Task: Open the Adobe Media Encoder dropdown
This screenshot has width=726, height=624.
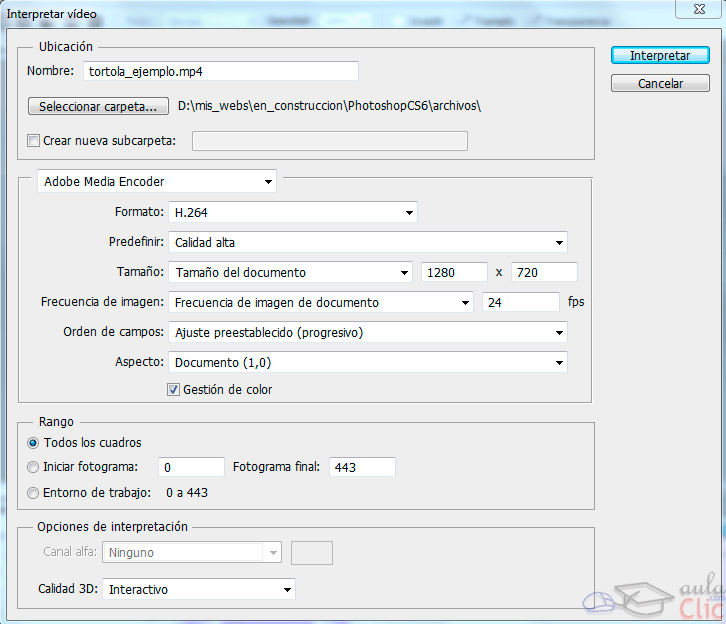Action: coord(157,181)
